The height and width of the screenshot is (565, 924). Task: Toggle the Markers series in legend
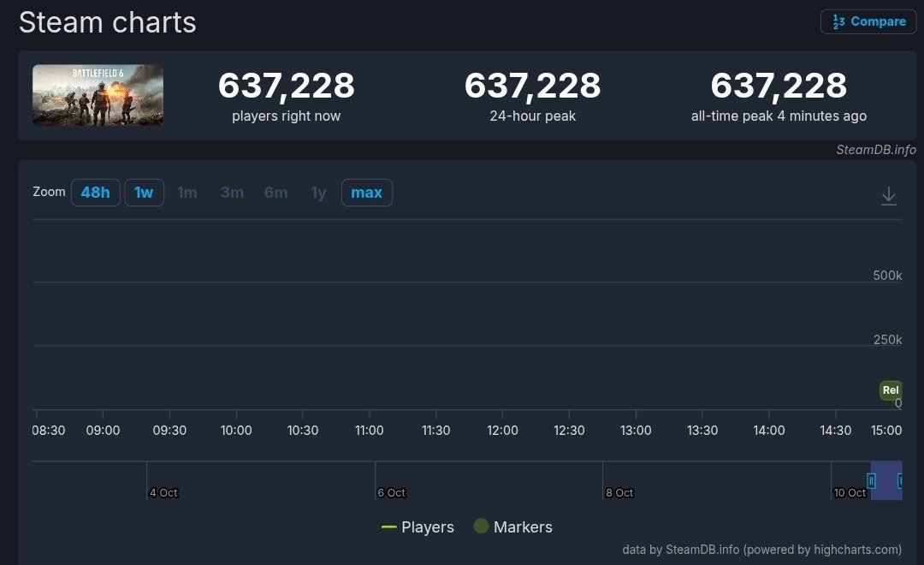tap(512, 526)
